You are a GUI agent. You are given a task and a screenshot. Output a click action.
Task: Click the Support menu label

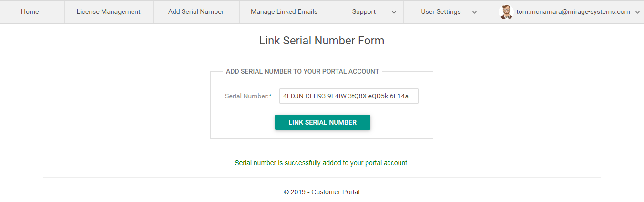click(x=364, y=12)
